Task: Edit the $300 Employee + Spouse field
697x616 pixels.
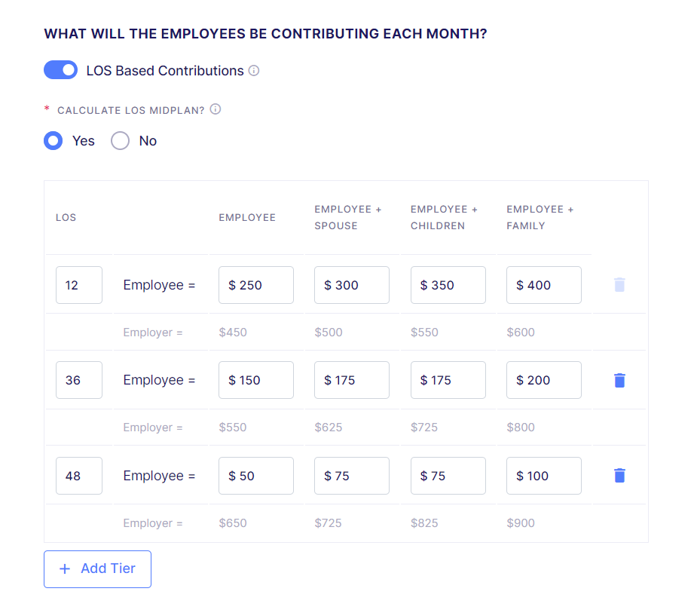Action: pos(352,285)
